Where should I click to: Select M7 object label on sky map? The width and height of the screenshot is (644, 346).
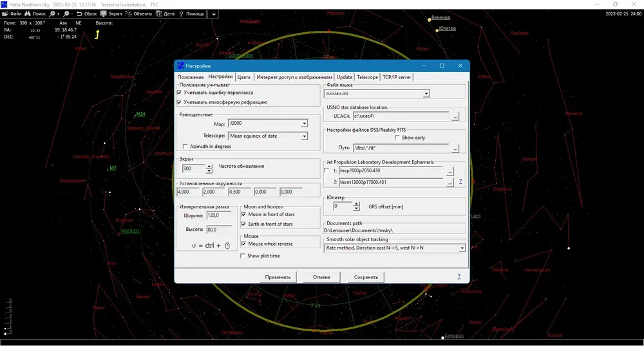[x=113, y=168]
